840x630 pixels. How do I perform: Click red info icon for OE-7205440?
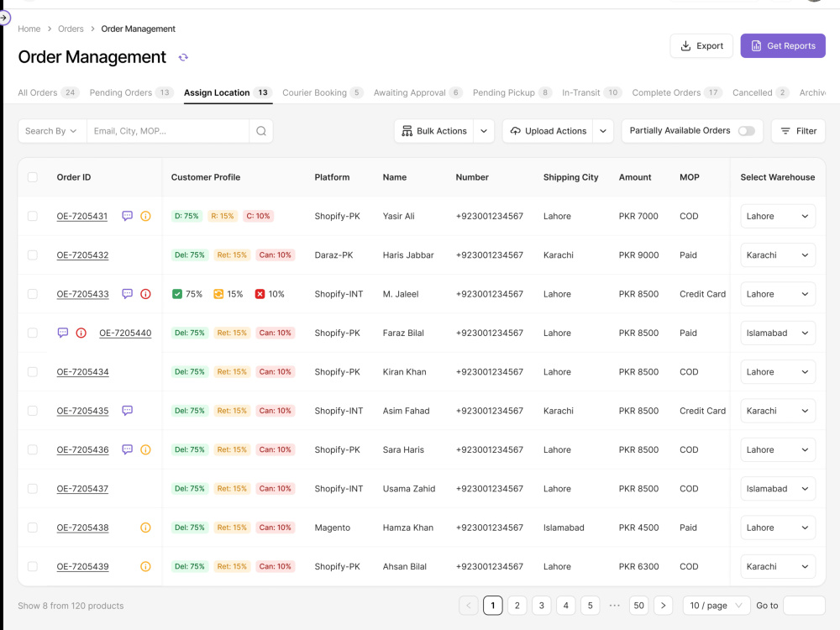(x=81, y=333)
